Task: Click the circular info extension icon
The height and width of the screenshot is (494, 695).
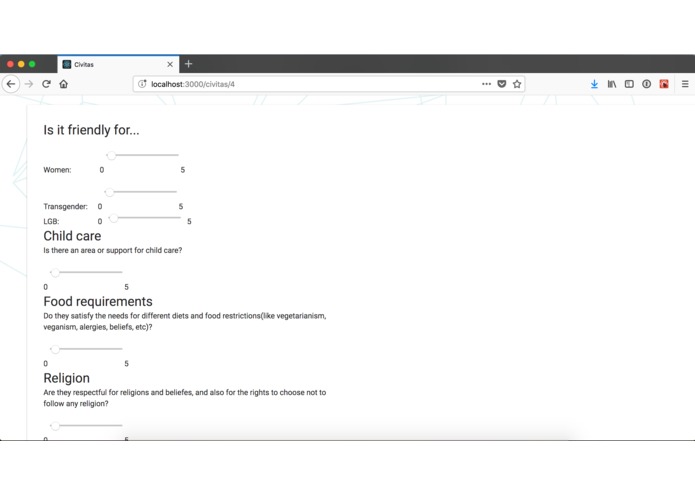Action: click(646, 84)
